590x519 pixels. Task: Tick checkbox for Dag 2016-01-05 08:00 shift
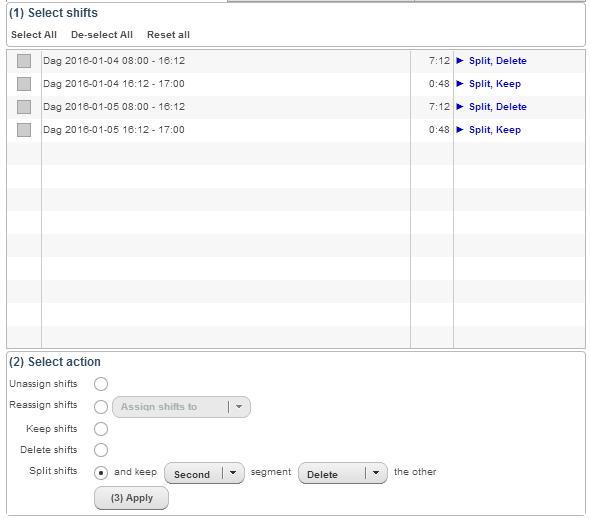[24, 107]
